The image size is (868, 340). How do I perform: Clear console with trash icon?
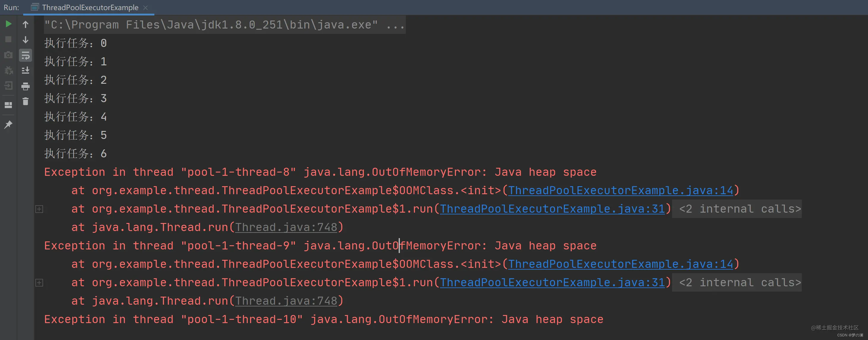pos(26,102)
